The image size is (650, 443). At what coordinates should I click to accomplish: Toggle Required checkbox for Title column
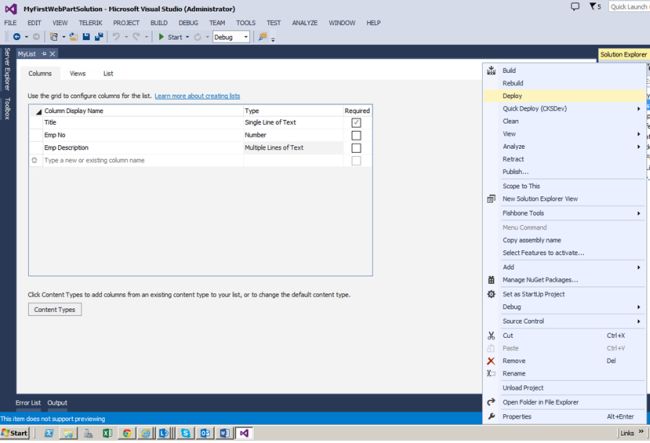pos(356,123)
